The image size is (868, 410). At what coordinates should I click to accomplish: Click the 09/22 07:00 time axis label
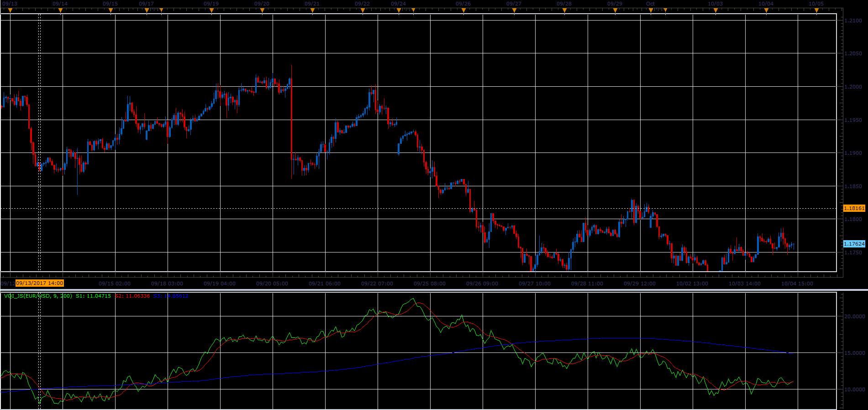click(377, 284)
